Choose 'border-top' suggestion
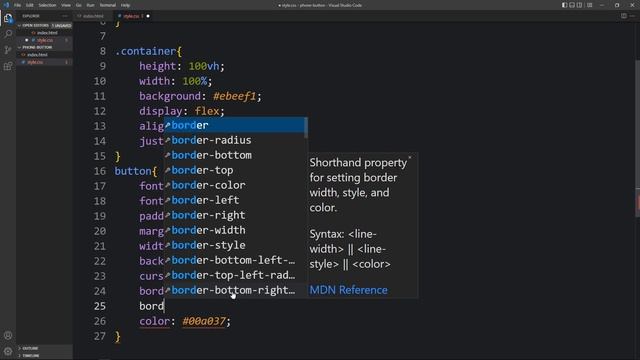 (x=234, y=170)
